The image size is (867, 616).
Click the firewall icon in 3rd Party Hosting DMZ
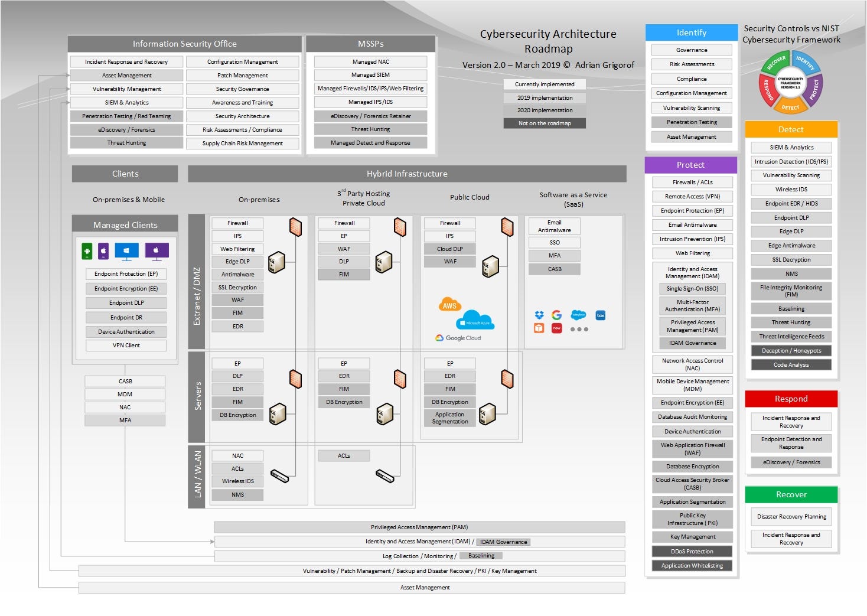click(400, 227)
